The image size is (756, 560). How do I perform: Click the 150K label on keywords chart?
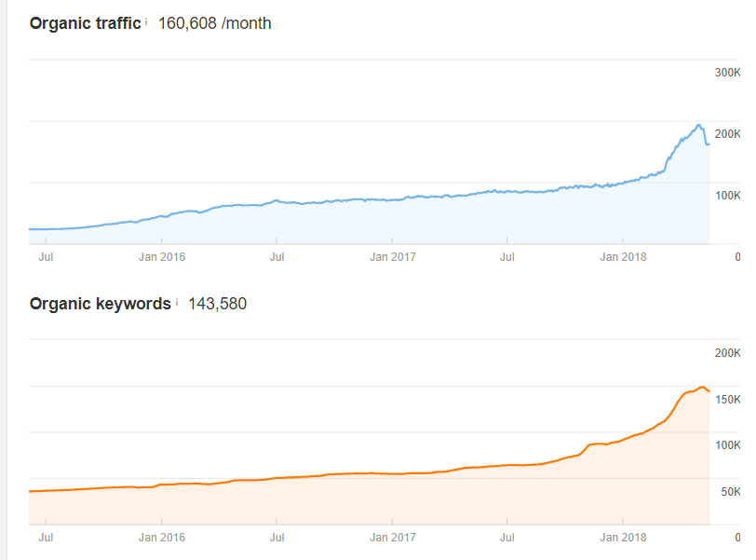tap(727, 400)
